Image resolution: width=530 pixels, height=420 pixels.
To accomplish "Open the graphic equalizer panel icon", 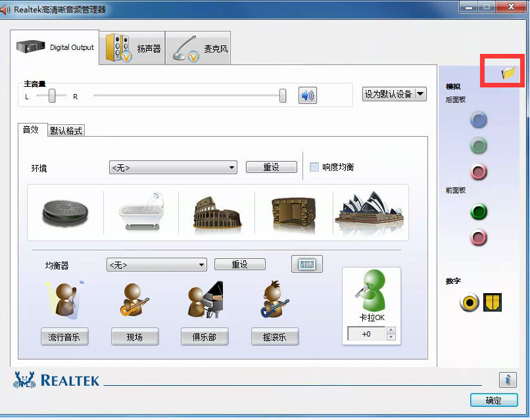I will click(x=307, y=264).
